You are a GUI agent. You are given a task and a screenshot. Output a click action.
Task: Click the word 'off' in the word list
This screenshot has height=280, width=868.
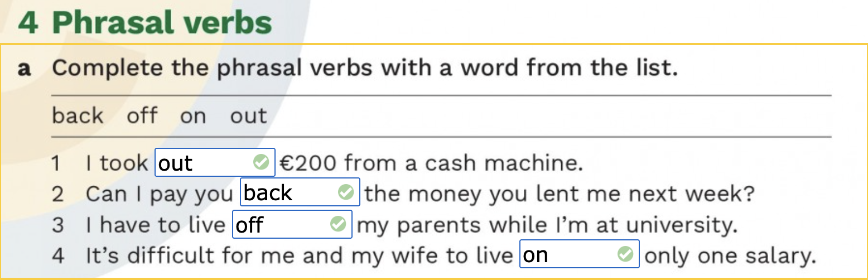pyautogui.click(x=142, y=116)
